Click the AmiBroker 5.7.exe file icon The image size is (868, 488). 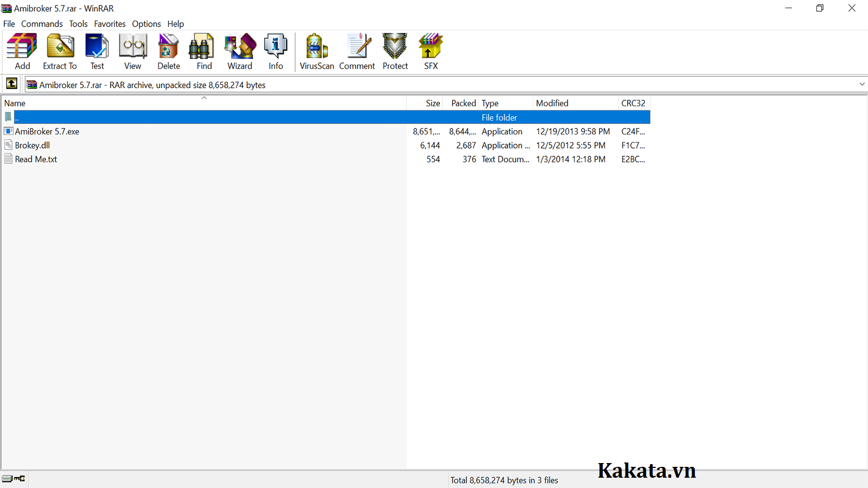8,131
